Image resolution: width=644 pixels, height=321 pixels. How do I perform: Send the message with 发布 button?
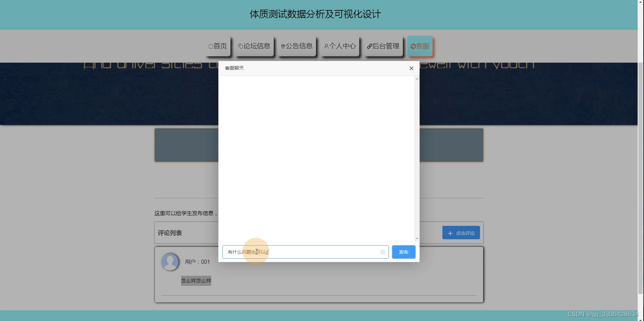coord(404,252)
